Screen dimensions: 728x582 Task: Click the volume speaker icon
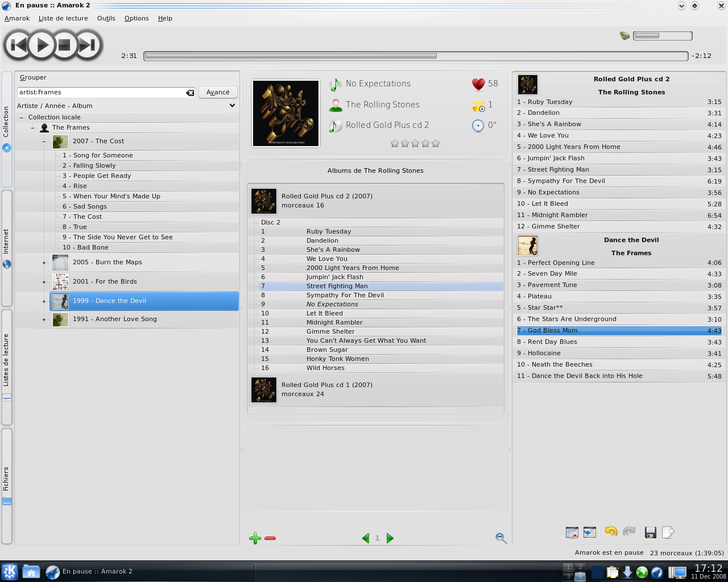point(624,35)
